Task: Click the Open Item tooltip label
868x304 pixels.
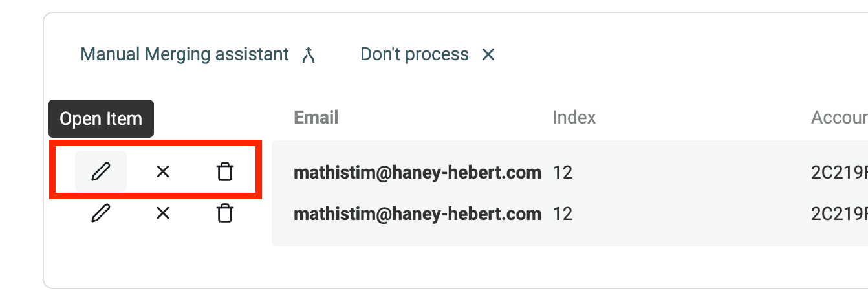Action: 101,119
